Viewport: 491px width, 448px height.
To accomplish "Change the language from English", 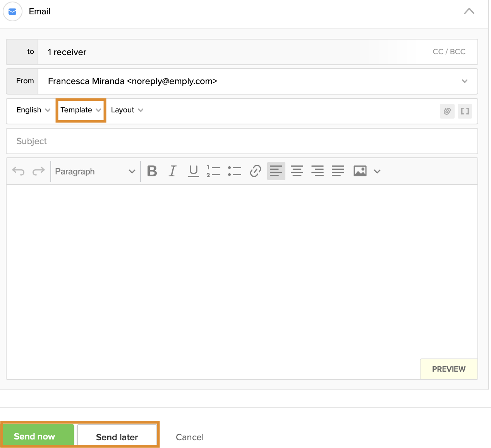I will coord(33,110).
